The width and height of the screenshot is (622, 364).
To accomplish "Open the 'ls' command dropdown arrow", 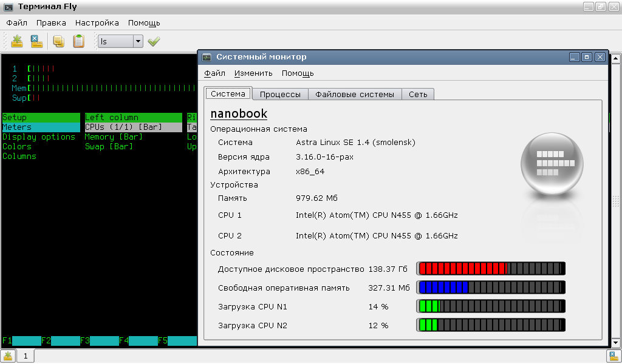I will (138, 41).
